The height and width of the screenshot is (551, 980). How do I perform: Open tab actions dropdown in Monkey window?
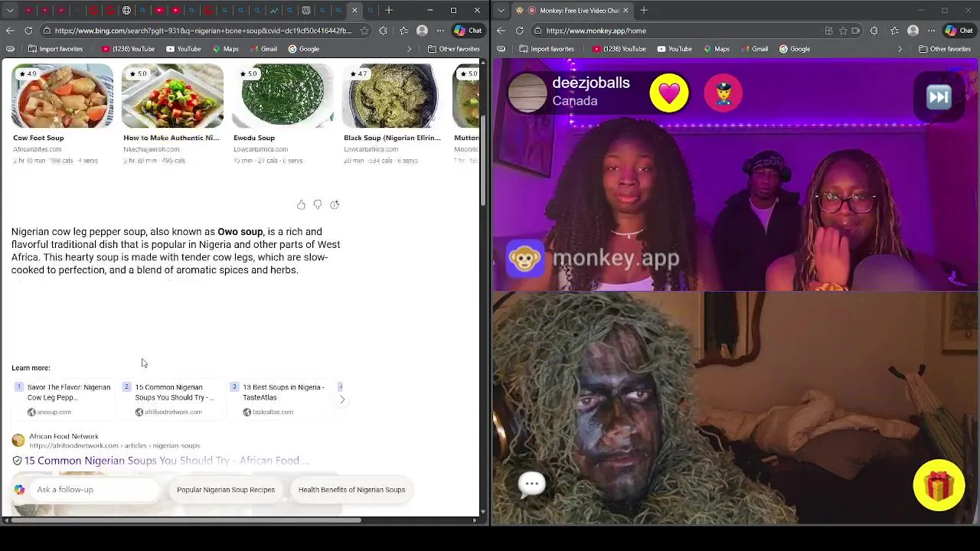pos(501,10)
